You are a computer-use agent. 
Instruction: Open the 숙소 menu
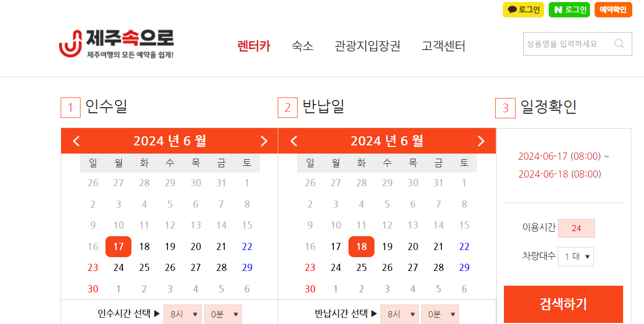coord(303,46)
